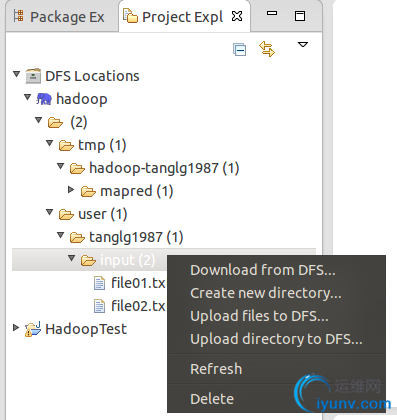
Task: Select hadoop-tanglg1987 (1) in the tree
Action: pyautogui.click(x=164, y=168)
